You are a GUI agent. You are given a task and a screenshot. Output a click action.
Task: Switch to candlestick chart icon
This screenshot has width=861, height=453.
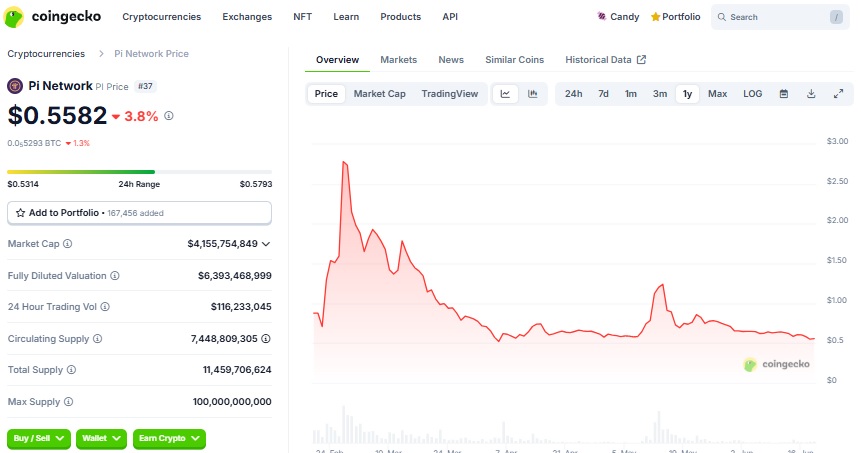point(533,94)
